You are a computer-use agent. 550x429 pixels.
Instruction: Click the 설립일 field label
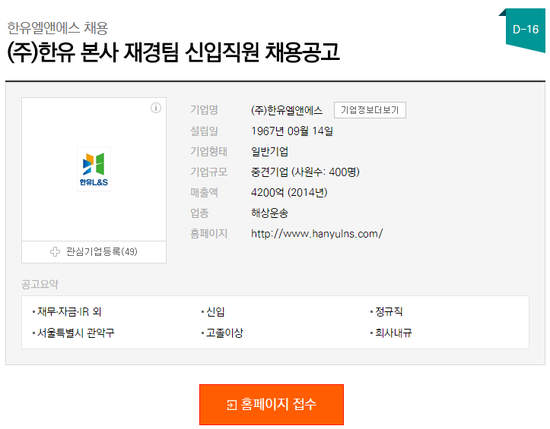pyautogui.click(x=204, y=131)
